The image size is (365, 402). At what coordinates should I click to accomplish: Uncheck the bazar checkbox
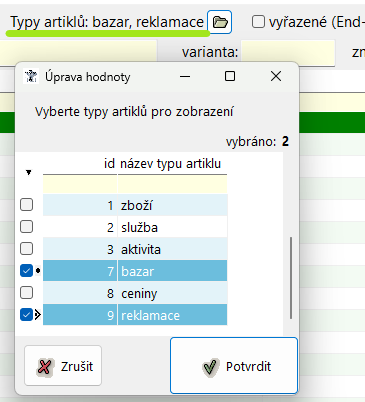(x=26, y=271)
